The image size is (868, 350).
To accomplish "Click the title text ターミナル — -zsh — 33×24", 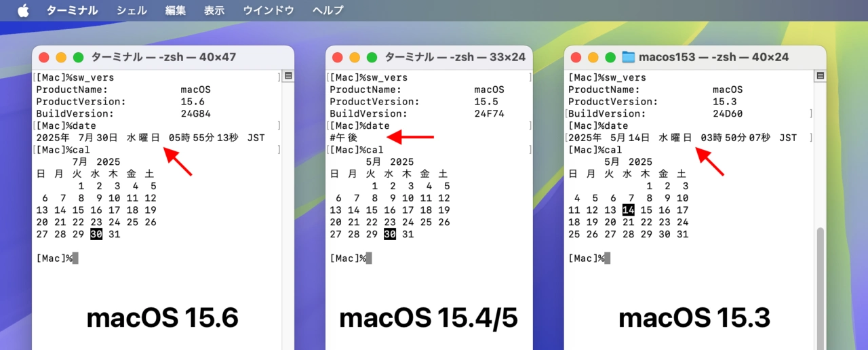I will click(455, 57).
